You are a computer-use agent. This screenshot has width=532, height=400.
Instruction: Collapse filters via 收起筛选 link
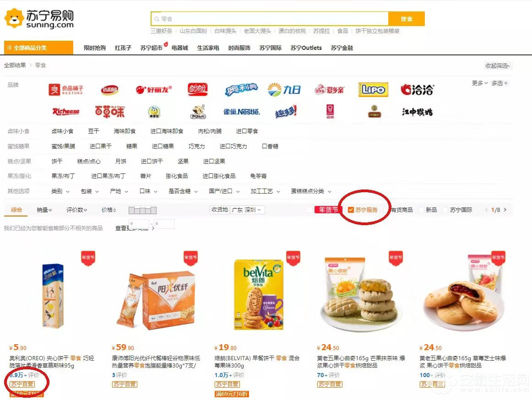498,65
